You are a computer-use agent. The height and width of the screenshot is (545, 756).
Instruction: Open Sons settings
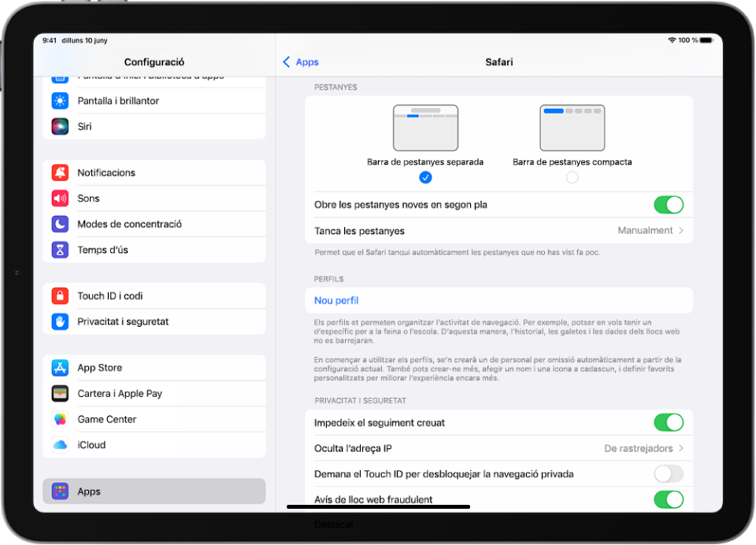tap(154, 198)
